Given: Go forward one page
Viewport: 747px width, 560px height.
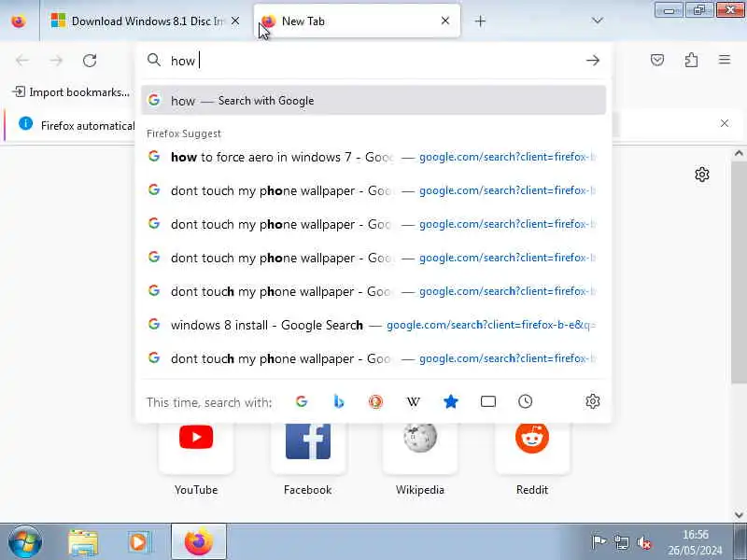Looking at the screenshot, I should (x=56, y=61).
